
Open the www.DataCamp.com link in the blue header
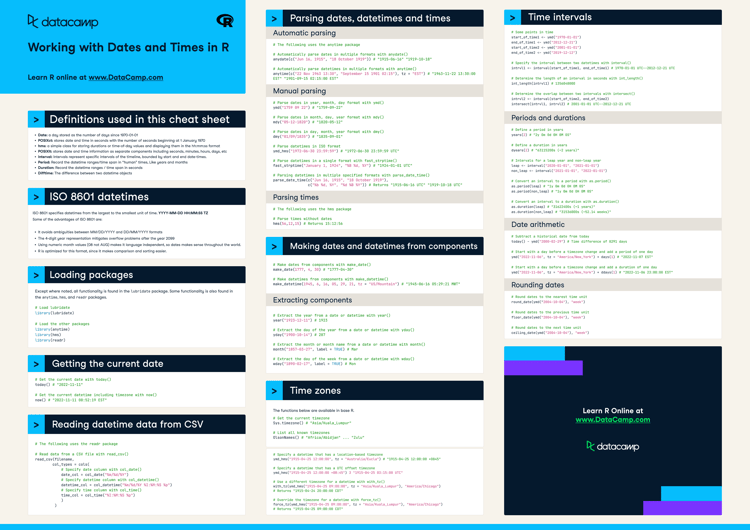pos(126,77)
